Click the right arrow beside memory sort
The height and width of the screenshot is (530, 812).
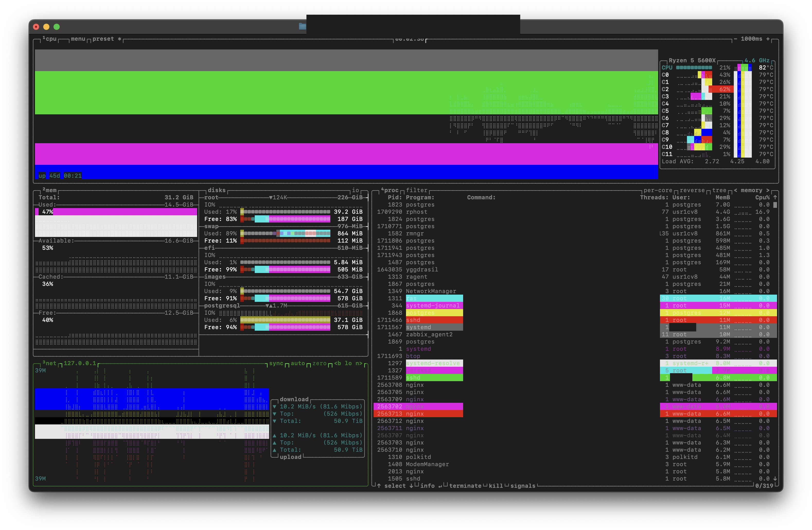(768, 190)
